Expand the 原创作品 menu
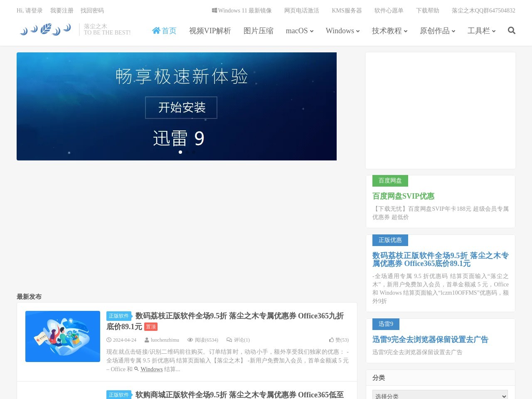The height and width of the screenshot is (399, 532). tap(437, 31)
